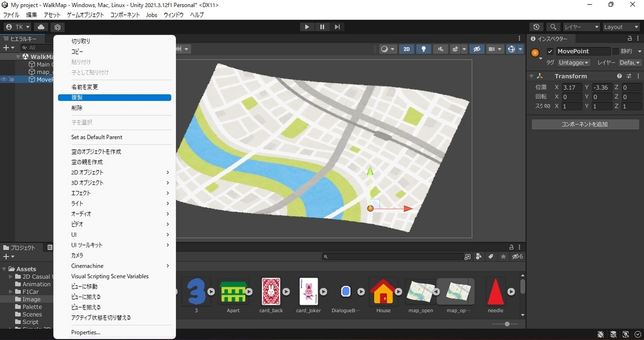Open the ウィンドウ Window menu
Viewport: 644px width, 340px height.
[173, 15]
